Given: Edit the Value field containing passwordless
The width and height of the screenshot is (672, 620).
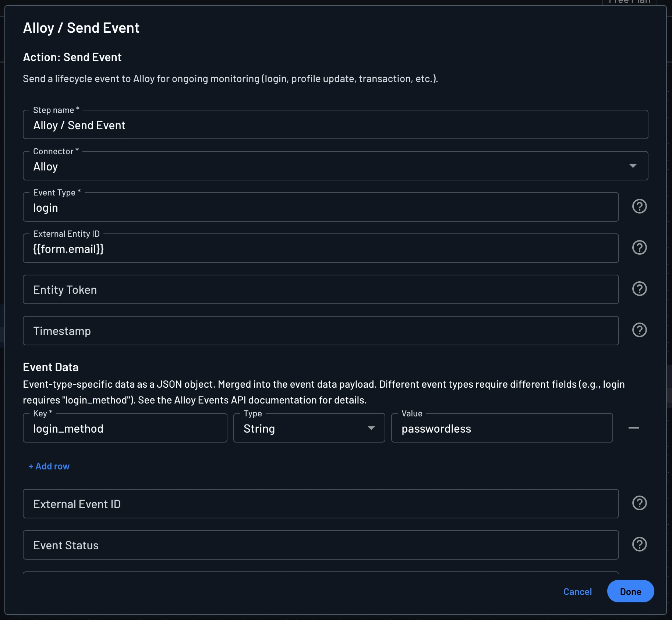Looking at the screenshot, I should coord(502,428).
